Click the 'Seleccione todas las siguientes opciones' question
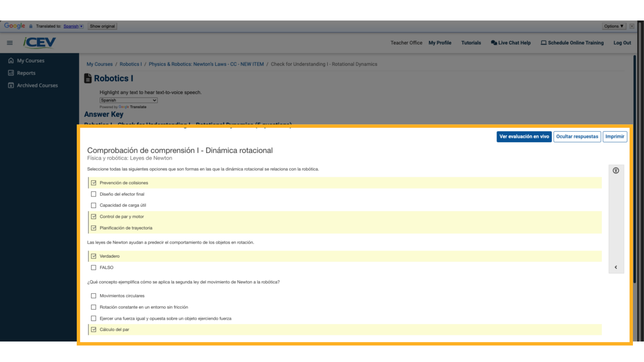The image size is (644, 362). pos(203,169)
